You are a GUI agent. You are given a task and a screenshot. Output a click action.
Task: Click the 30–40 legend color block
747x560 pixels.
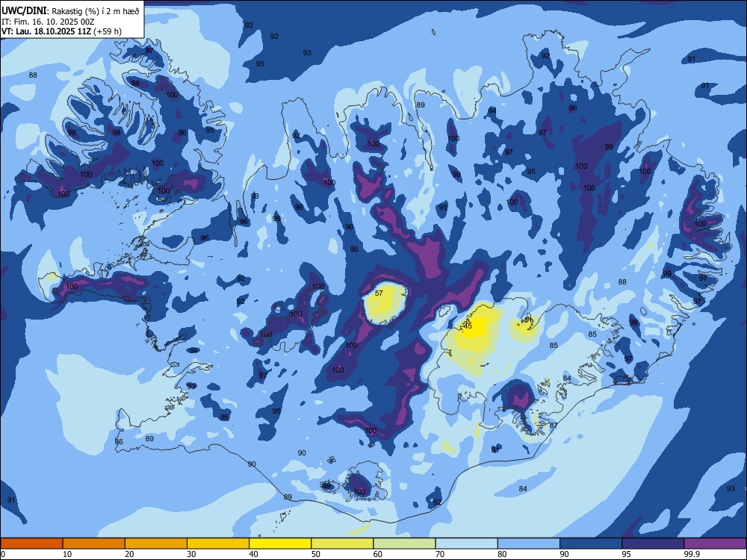(218, 544)
